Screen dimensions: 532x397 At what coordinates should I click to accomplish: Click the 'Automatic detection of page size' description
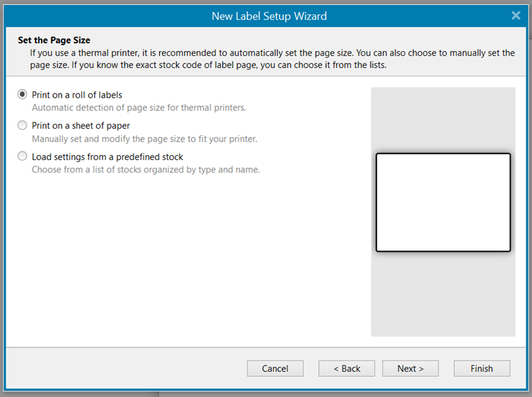pyautogui.click(x=139, y=108)
